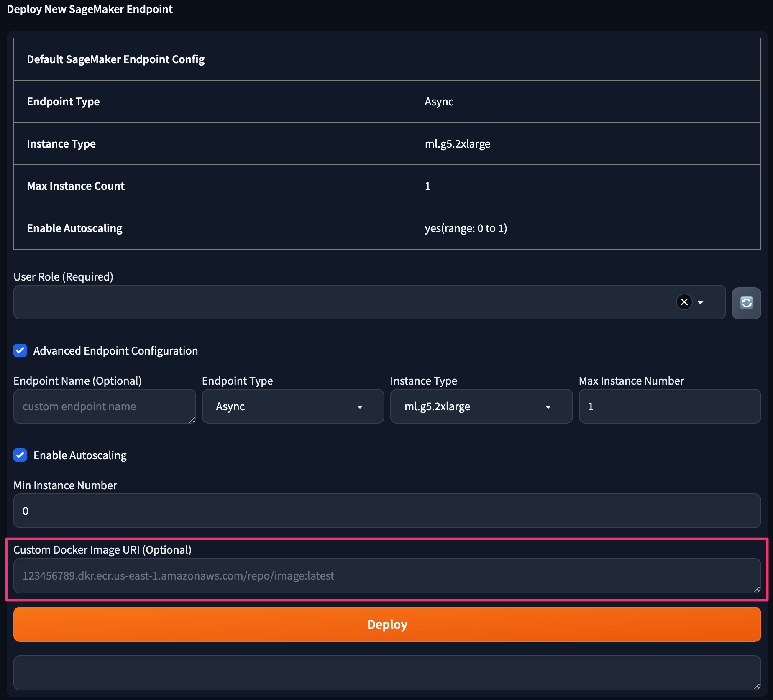This screenshot has height=700, width=773.
Task: Click the Async value in config table
Action: pos(439,102)
